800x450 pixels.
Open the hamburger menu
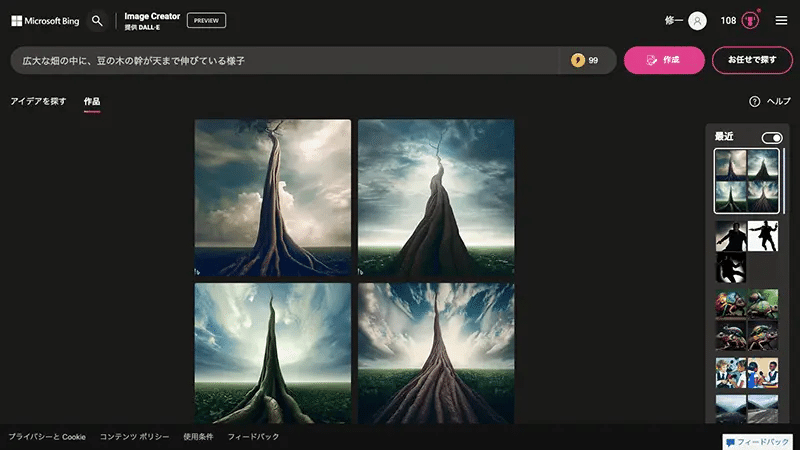tap(781, 20)
